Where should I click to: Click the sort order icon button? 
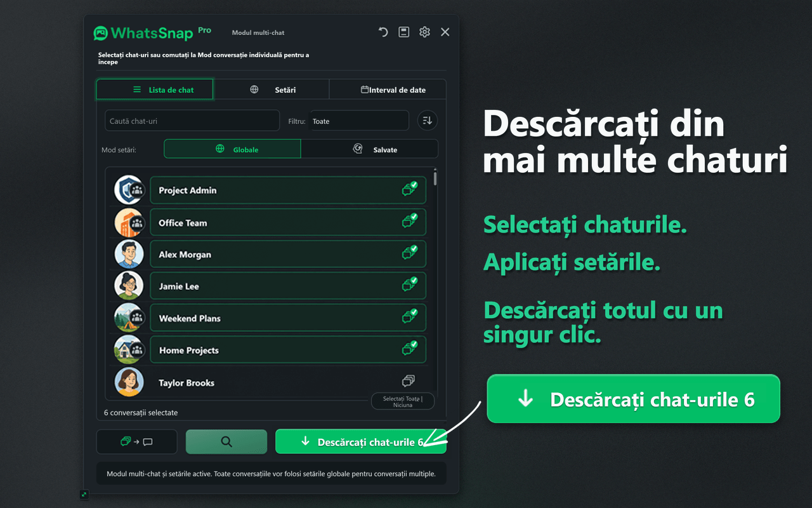428,121
